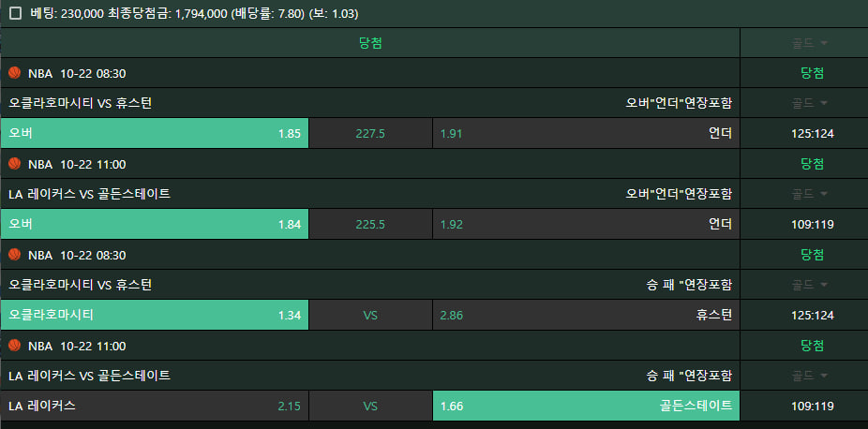
Task: Select LA 레이커스 win bet at 2.15
Action: 155,407
